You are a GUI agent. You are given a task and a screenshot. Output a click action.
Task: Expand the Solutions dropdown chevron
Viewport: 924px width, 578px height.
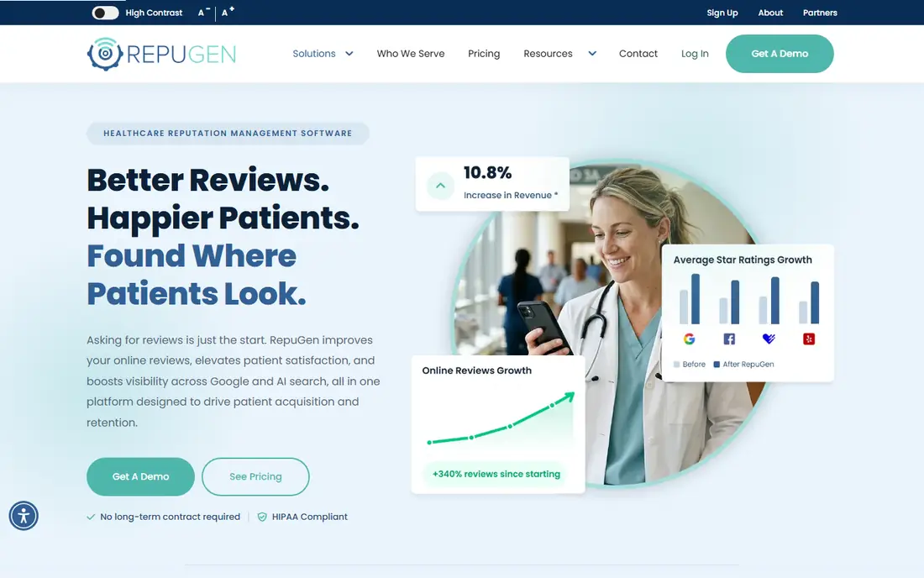[x=349, y=54]
